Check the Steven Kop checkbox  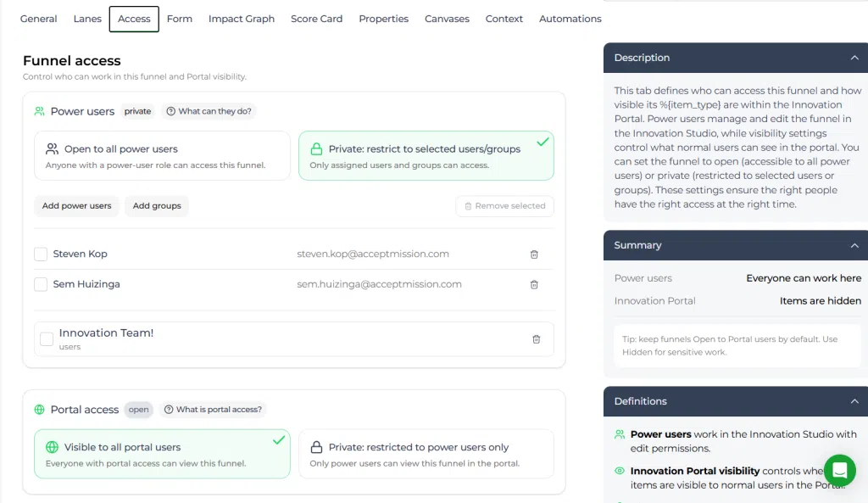point(41,254)
